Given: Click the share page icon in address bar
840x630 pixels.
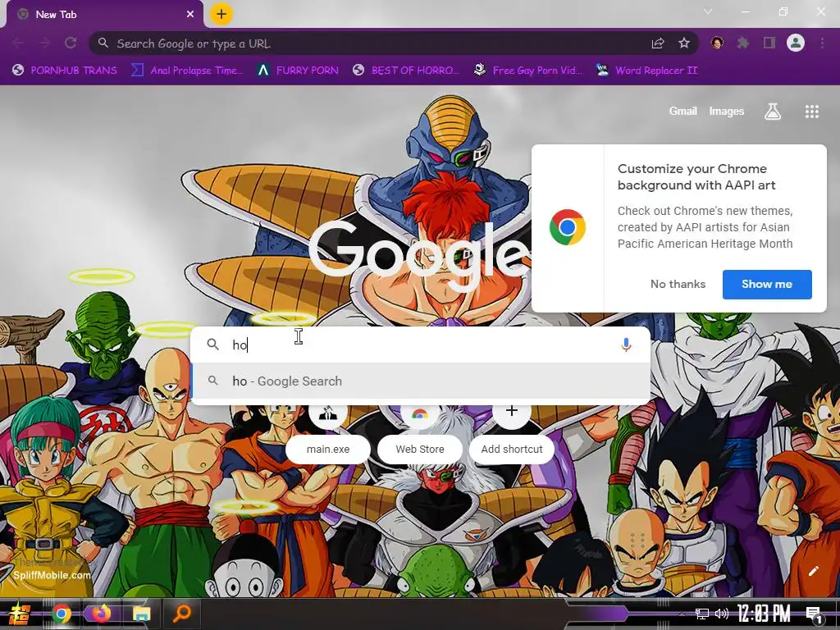Looking at the screenshot, I should point(658,43).
